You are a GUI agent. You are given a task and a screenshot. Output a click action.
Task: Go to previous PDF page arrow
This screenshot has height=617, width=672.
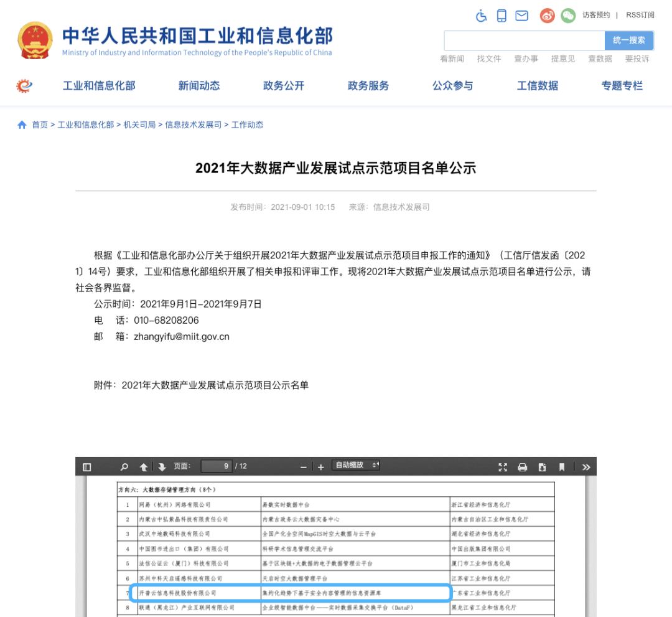[x=144, y=467]
